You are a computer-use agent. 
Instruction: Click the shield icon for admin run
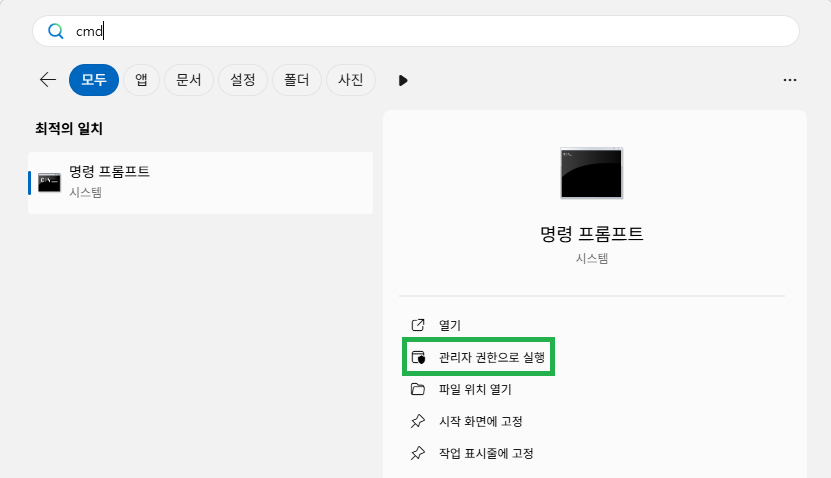(418, 357)
